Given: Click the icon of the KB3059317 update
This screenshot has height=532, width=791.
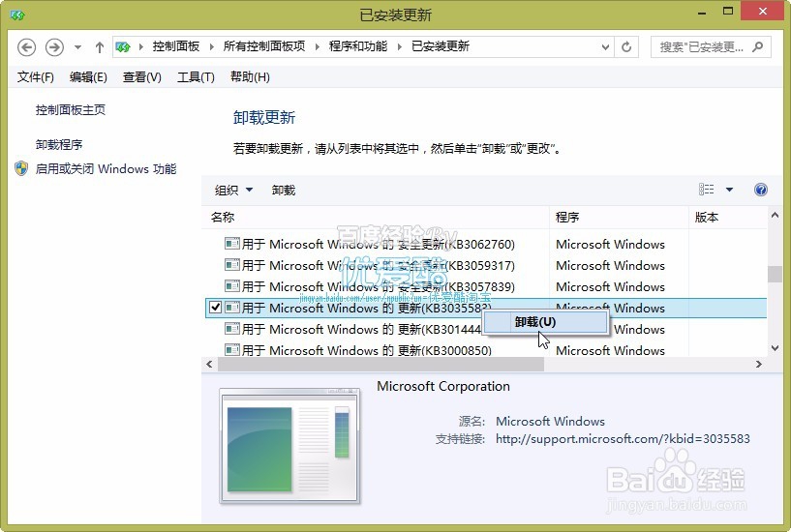Looking at the screenshot, I should [x=232, y=265].
